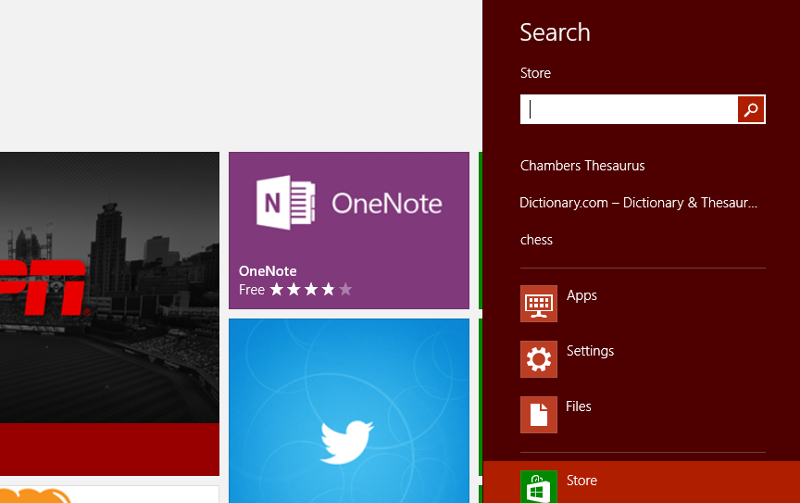This screenshot has height=503, width=800.
Task: Select the Settings gear icon
Action: pyautogui.click(x=539, y=359)
